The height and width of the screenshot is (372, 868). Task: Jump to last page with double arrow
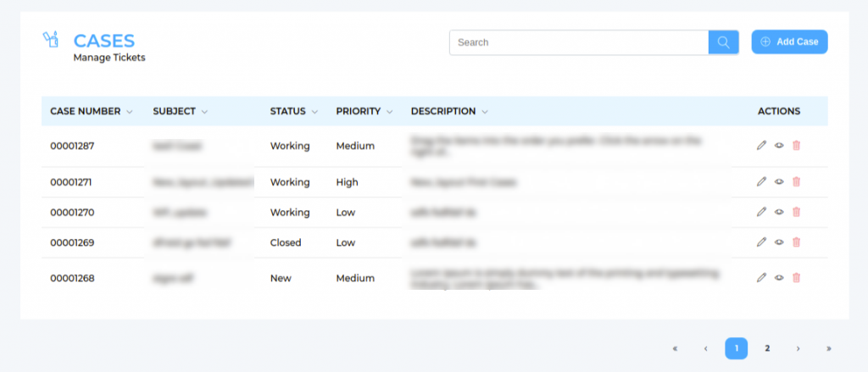click(x=828, y=348)
